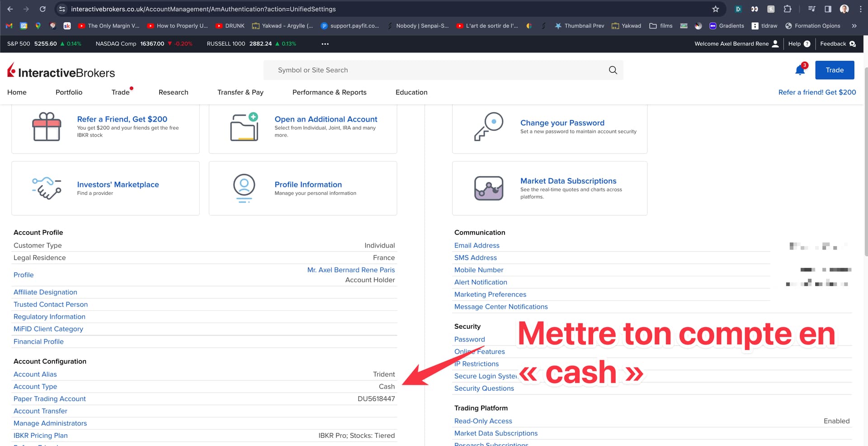This screenshot has height=446, width=868.
Task: Open MiFID Client Category link
Action: (48, 329)
